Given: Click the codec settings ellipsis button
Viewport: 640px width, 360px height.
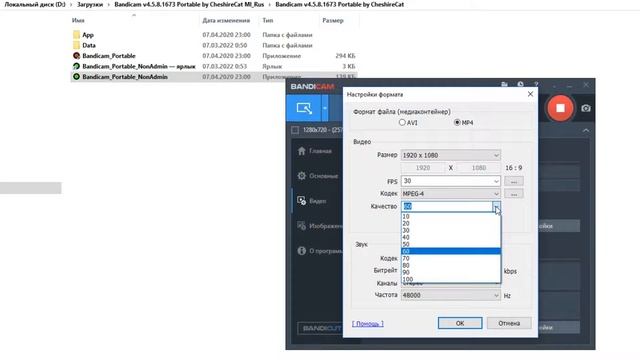Looking at the screenshot, I should click(x=513, y=193).
